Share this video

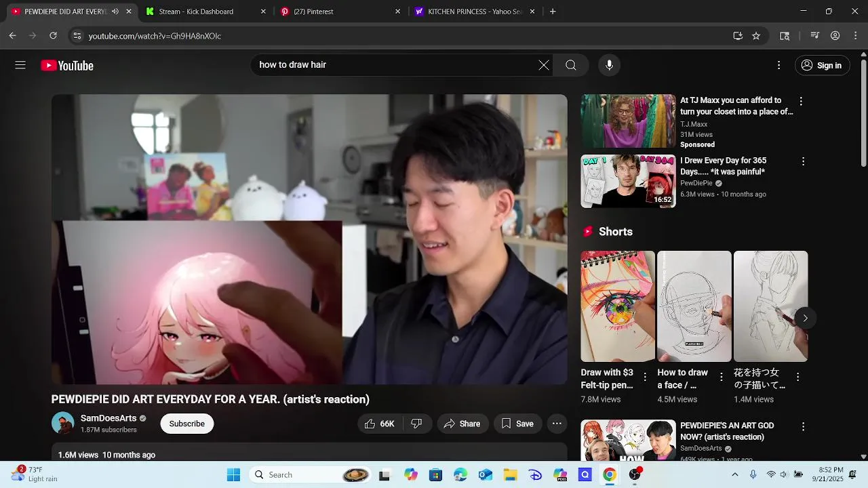tap(462, 424)
